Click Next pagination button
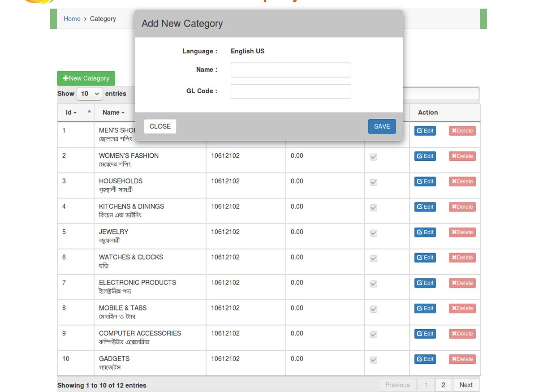The height and width of the screenshot is (392, 543). [x=465, y=385]
